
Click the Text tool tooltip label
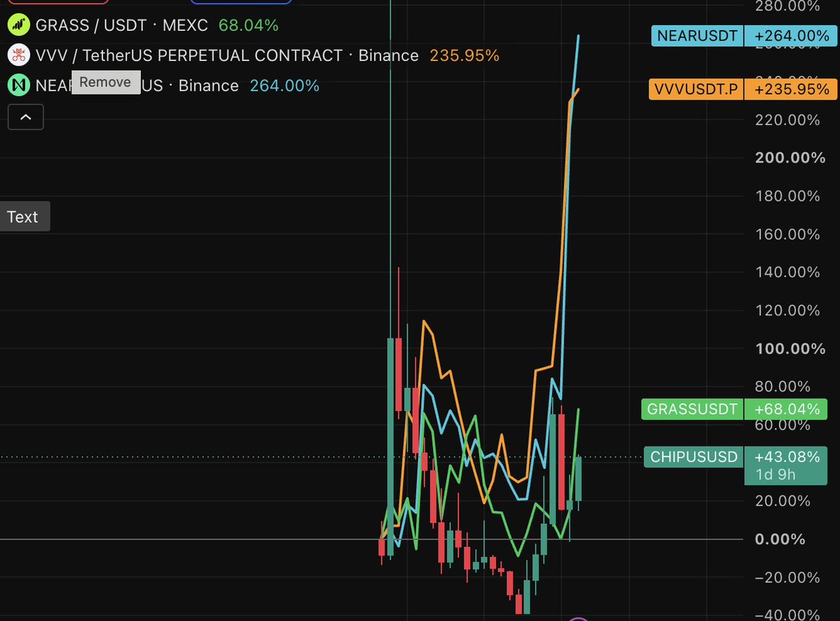(x=25, y=216)
